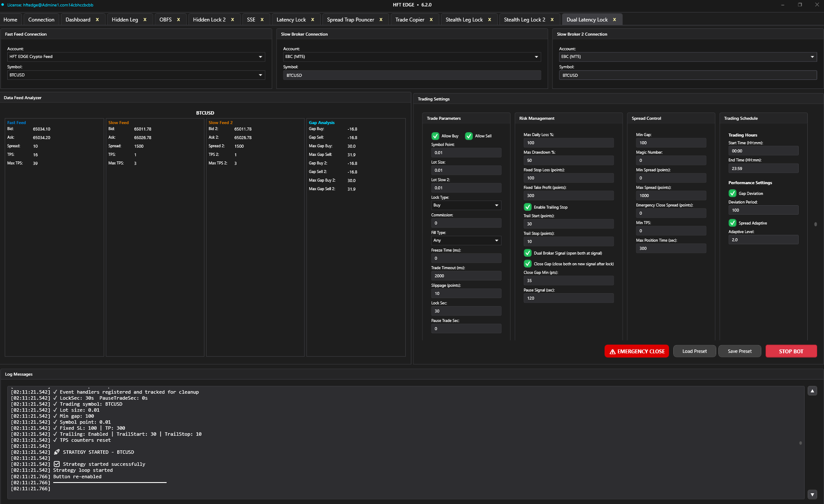824x504 pixels.
Task: Click the End Time input field
Action: coord(763,169)
